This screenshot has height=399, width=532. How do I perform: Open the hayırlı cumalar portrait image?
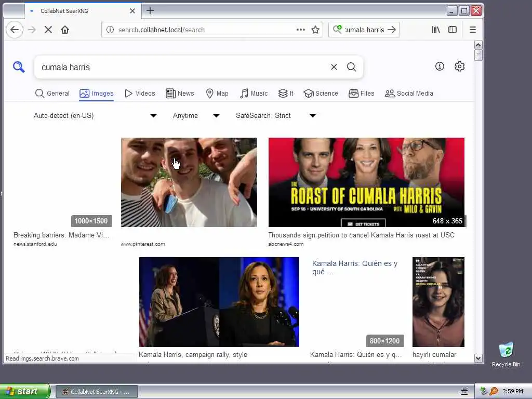click(438, 302)
